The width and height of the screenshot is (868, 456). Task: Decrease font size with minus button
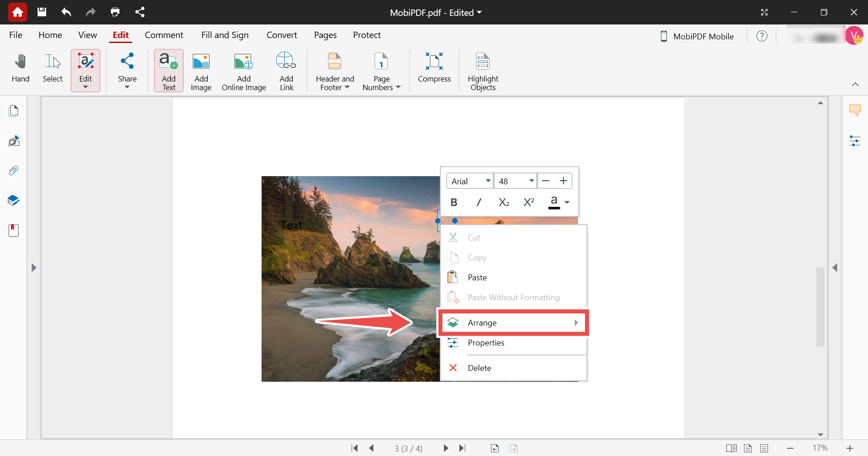click(x=546, y=181)
